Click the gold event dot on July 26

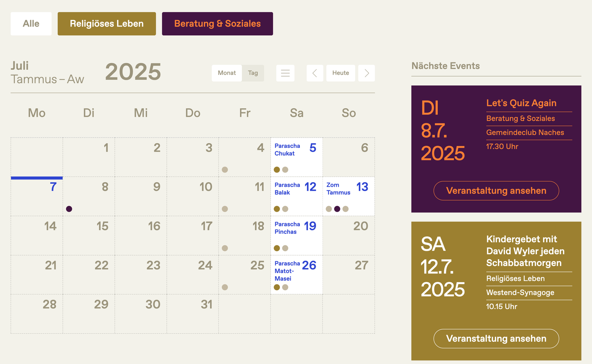point(277,287)
